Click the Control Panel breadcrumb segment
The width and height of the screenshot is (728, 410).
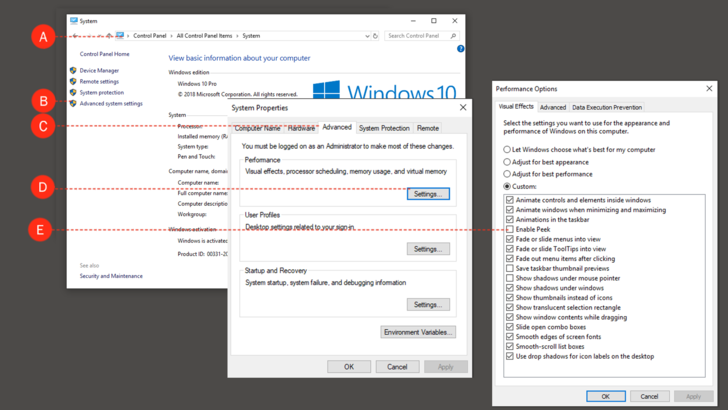150,36
